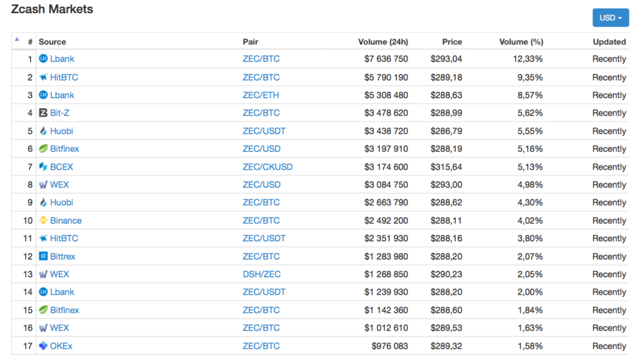The image size is (644, 355).
Task: Open the ZEC/CKUSD pair link
Action: [x=268, y=167]
